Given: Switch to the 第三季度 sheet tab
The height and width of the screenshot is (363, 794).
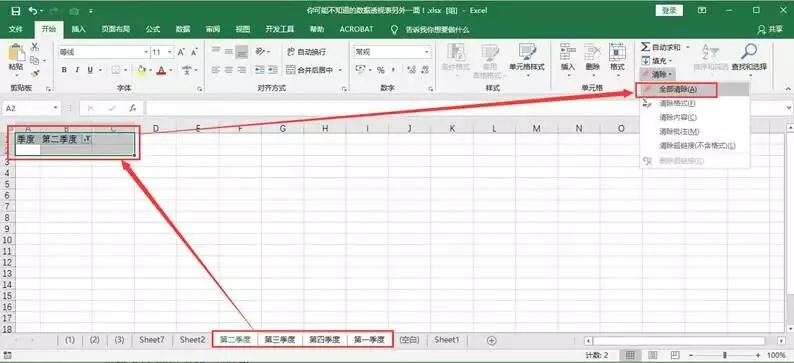Looking at the screenshot, I should (x=280, y=340).
